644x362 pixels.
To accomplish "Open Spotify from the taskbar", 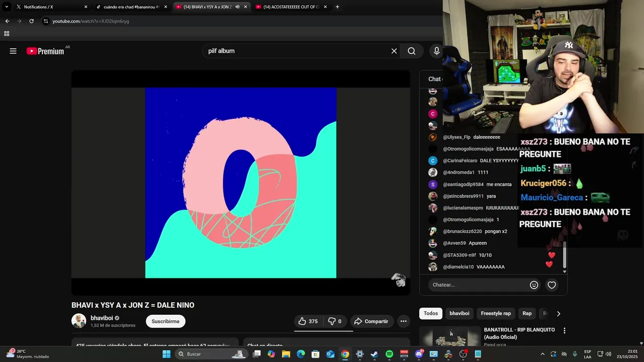I will pos(389,354).
